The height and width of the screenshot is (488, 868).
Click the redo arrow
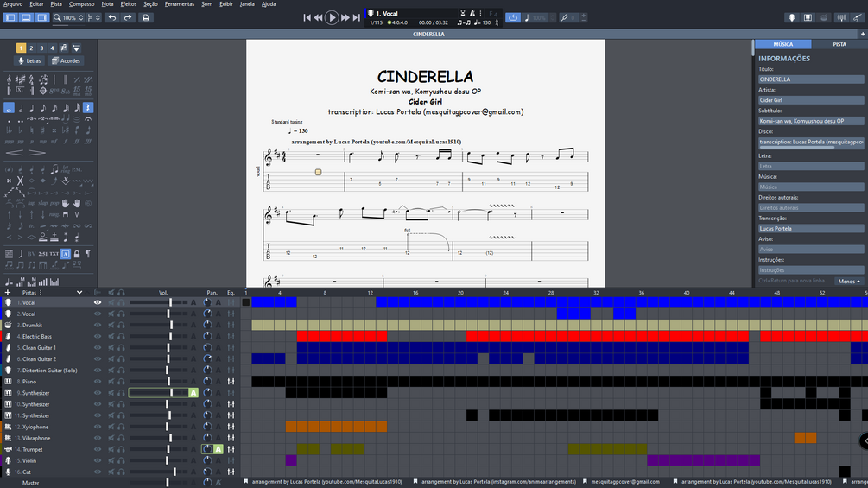point(128,17)
